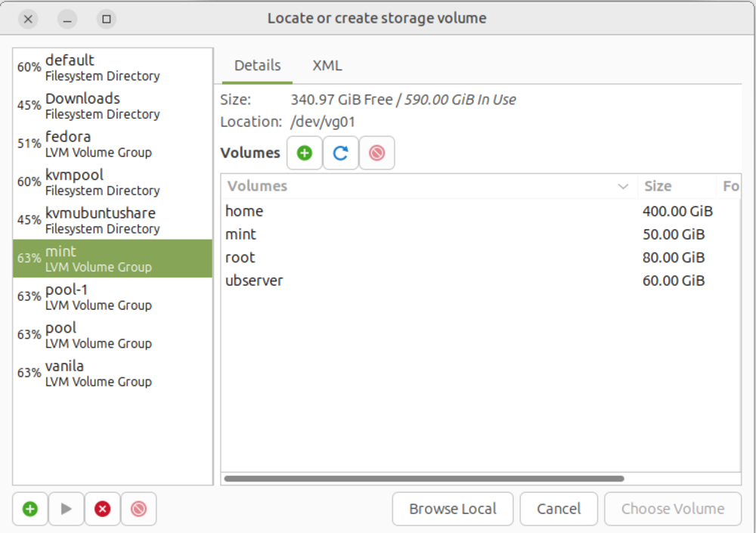Choose the kvmubuntushare pool entry
Viewport: 756px width, 533px height.
[98, 220]
